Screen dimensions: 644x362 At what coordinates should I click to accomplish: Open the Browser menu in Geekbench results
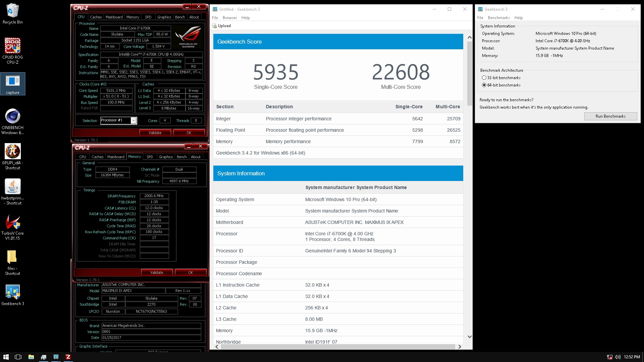230,18
